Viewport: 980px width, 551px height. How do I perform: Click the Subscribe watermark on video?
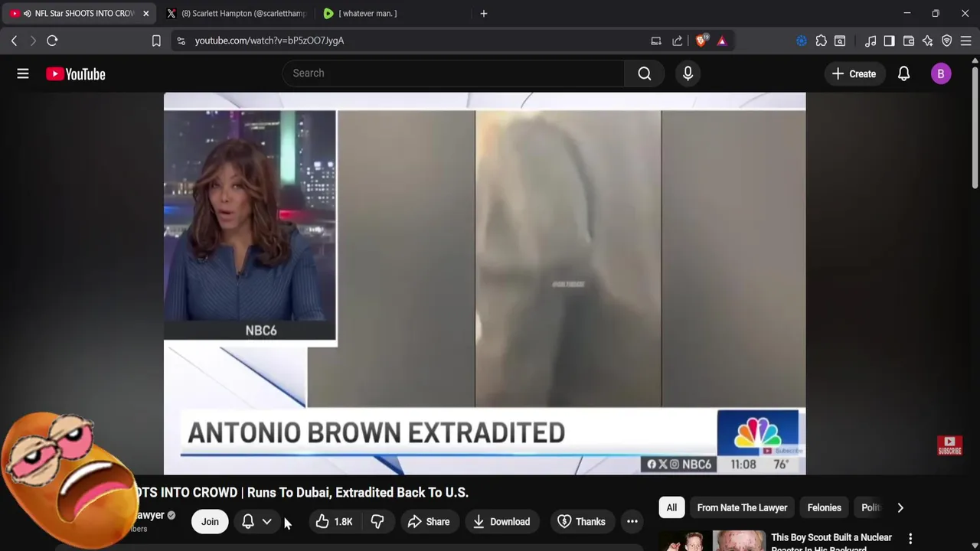949,445
